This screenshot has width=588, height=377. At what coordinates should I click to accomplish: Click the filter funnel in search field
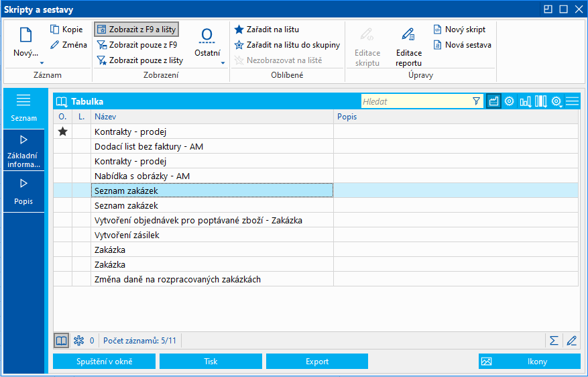tap(476, 101)
